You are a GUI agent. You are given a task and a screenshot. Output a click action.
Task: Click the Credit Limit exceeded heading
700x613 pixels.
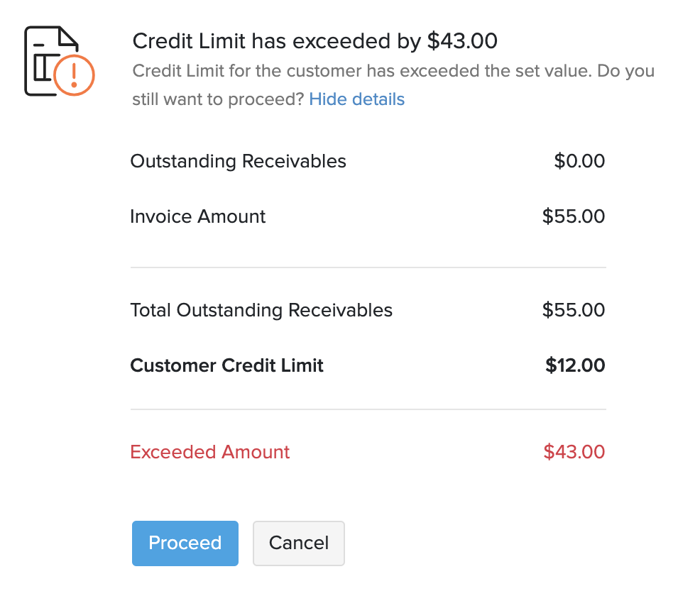[x=315, y=41]
